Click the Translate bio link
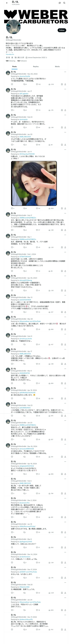The image size is (72, 644). tap(10, 54)
